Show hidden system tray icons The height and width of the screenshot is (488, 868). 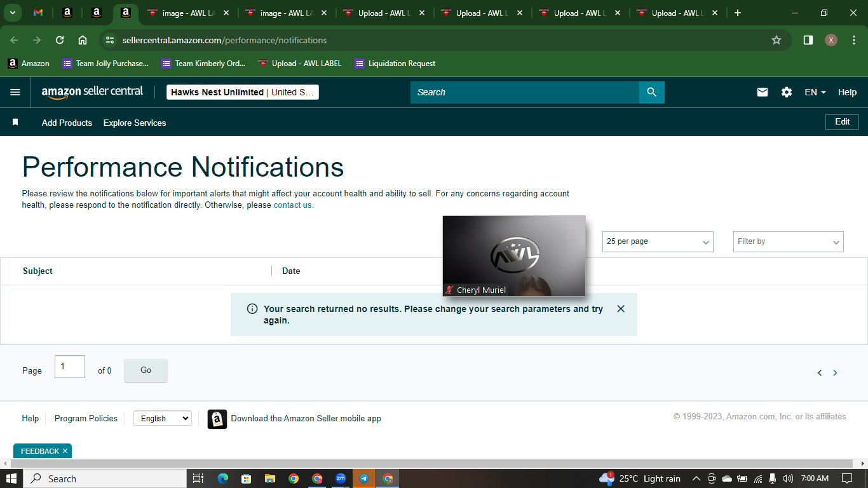[x=696, y=478]
